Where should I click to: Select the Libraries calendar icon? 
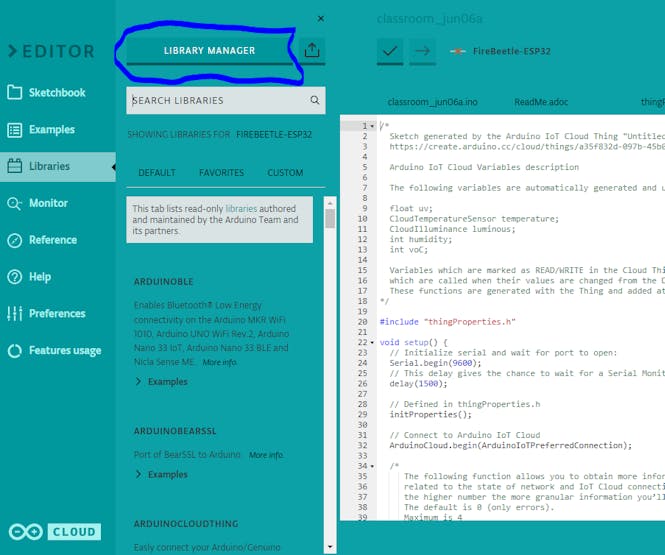(15, 166)
